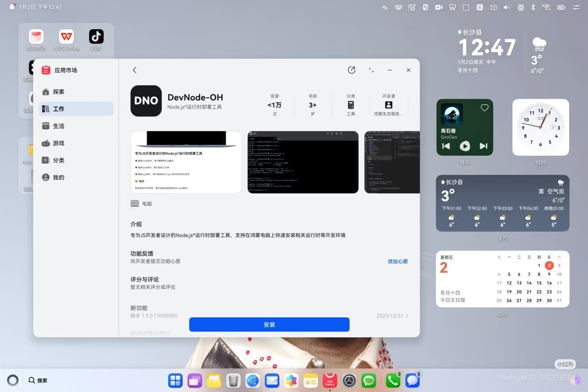Image resolution: width=588 pixels, height=392 pixels.
Task: Open the DevNode-OH DNO app icon
Action: [146, 101]
